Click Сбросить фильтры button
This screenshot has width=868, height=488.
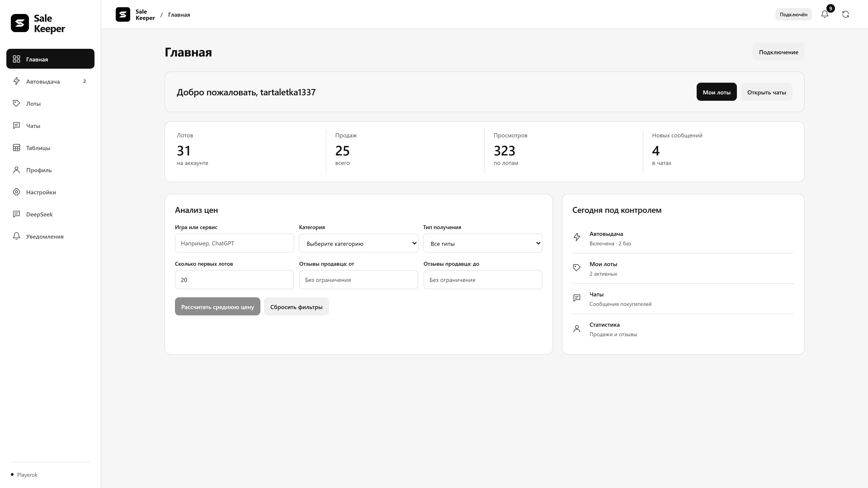[296, 307]
